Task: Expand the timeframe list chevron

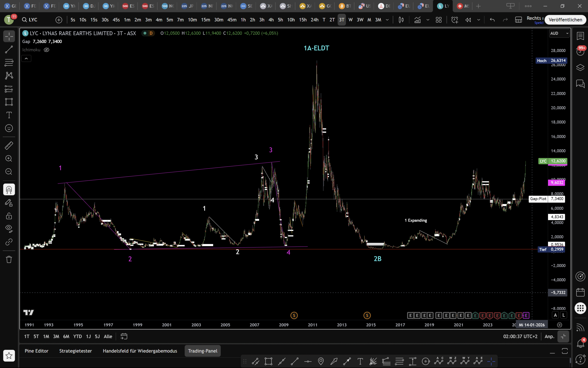Action: (387, 20)
